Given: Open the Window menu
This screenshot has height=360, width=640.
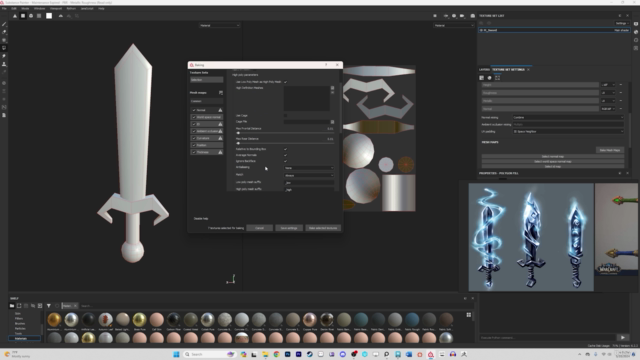Looking at the screenshot, I should pyautogui.click(x=40, y=8).
